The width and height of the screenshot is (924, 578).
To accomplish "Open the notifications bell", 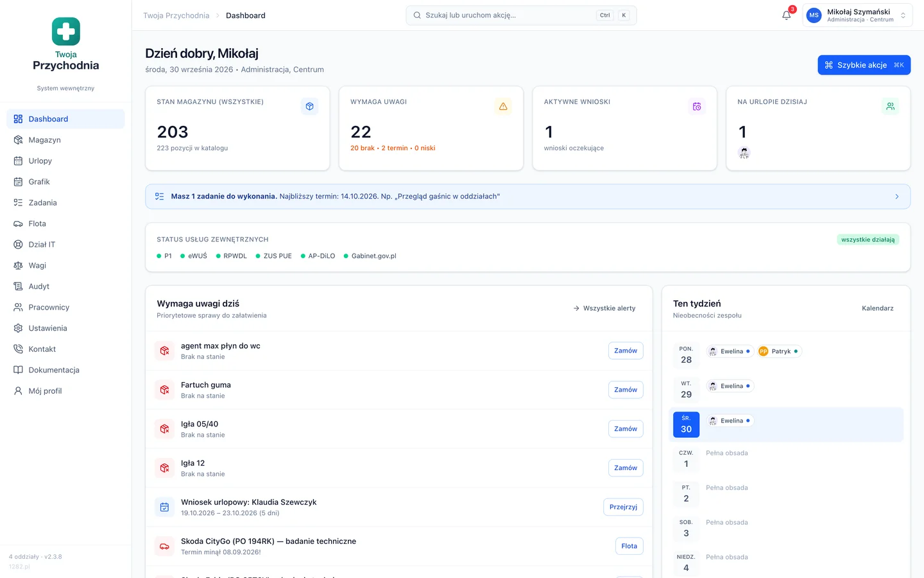I will click(787, 15).
